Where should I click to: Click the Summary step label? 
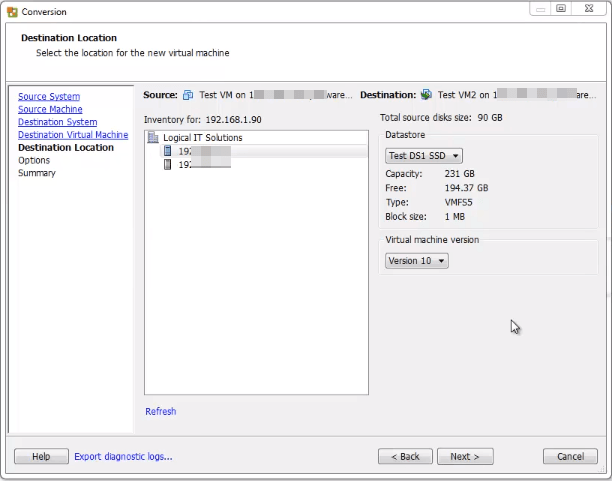click(x=37, y=173)
